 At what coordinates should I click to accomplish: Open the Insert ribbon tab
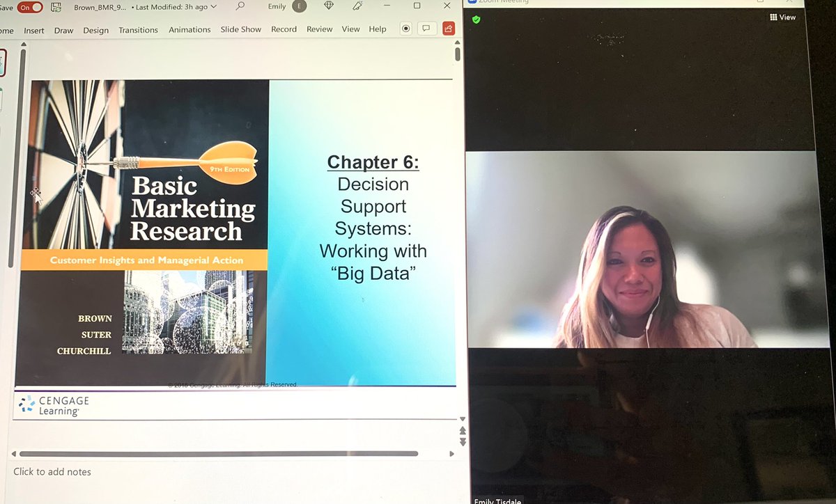(34, 30)
